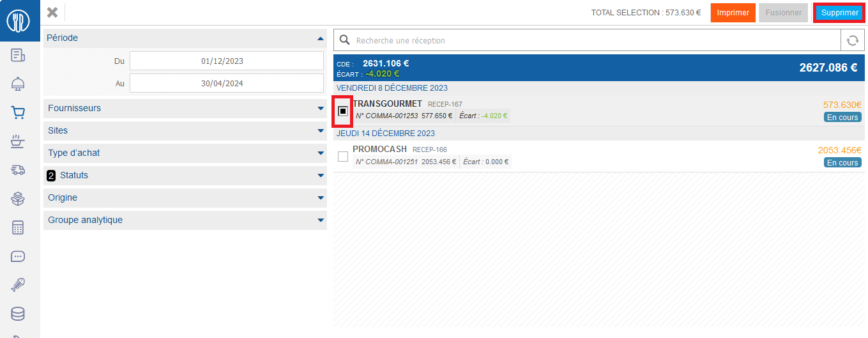The width and height of the screenshot is (868, 338).
Task: Open the stacked boxes sidebar icon
Action: [18, 199]
